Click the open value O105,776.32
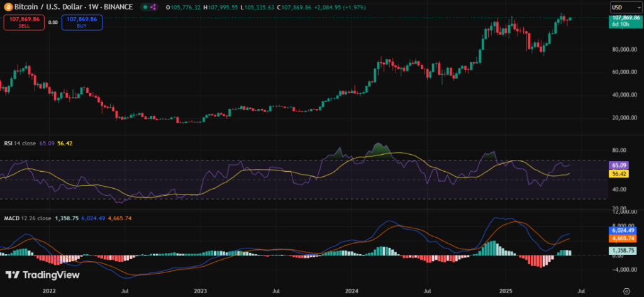Viewport: 644px width, 297px height. (x=184, y=8)
